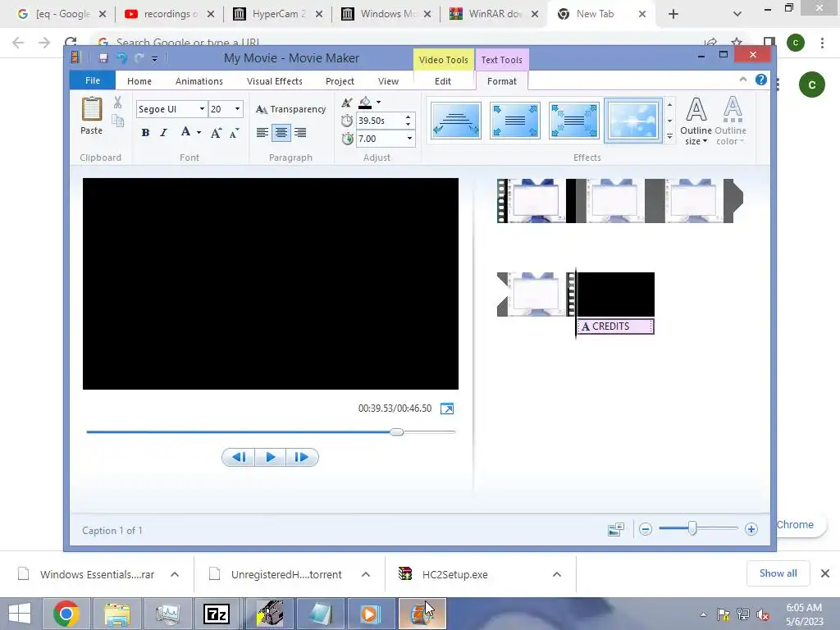Align caption text left
840x630 pixels.
coord(262,132)
